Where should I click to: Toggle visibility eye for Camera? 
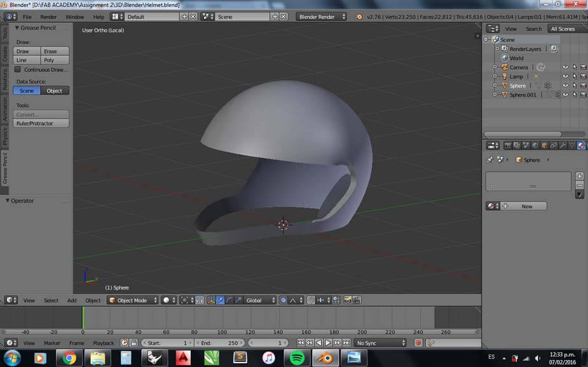565,67
